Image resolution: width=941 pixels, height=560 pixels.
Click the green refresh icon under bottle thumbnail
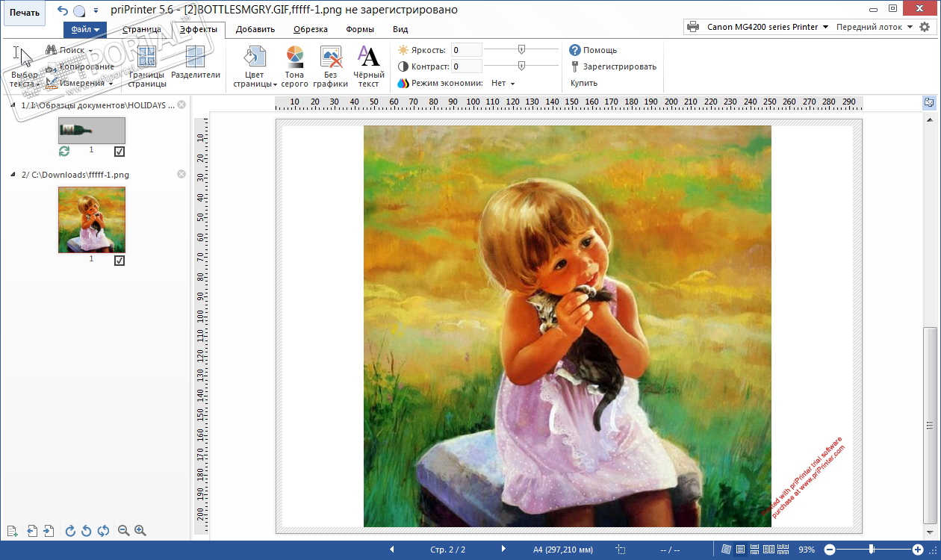click(64, 151)
